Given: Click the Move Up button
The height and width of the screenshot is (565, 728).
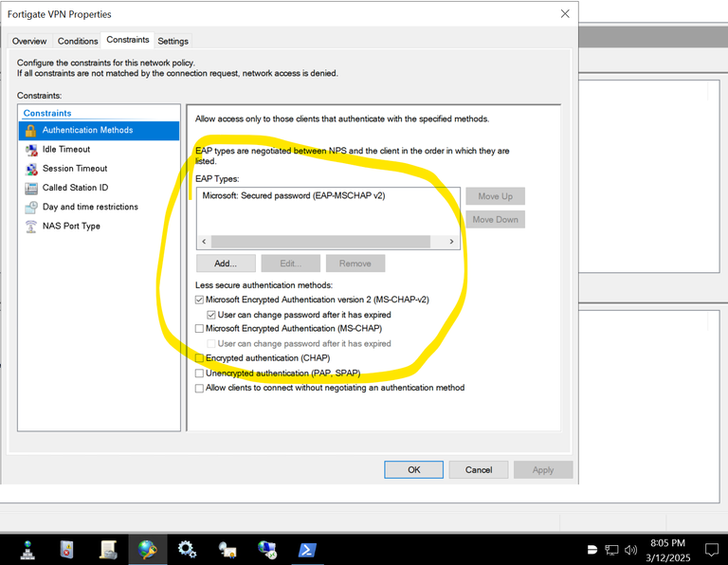Looking at the screenshot, I should coord(496,196).
